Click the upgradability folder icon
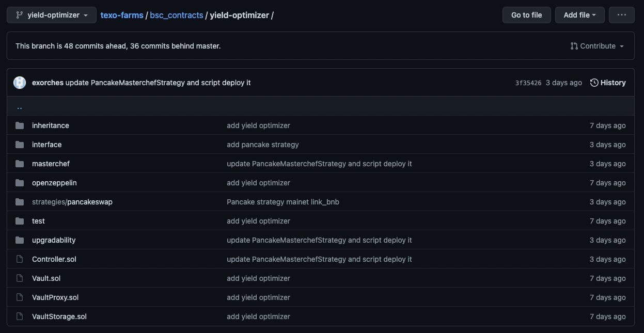This screenshot has width=644, height=333. [20, 240]
